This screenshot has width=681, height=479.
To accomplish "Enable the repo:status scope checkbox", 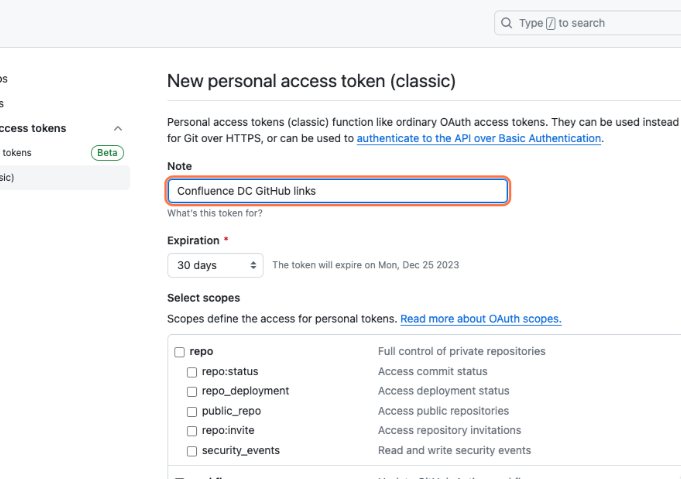I will pos(192,372).
